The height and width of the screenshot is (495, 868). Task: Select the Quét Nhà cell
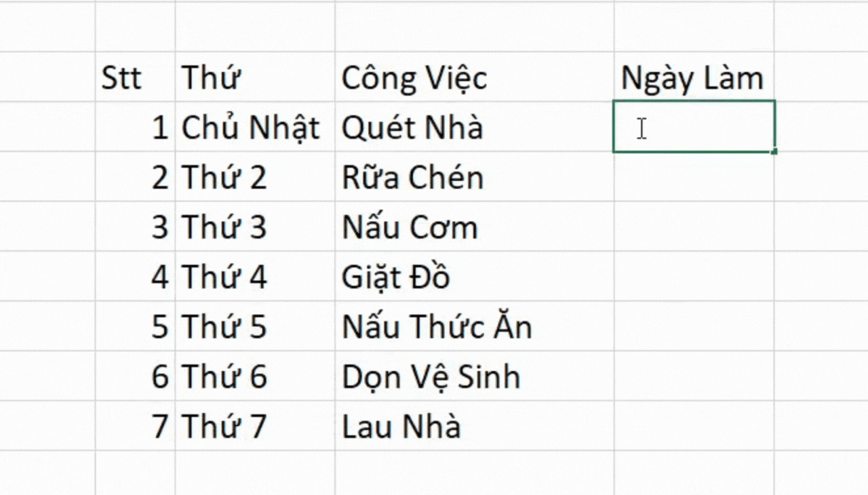(475, 127)
